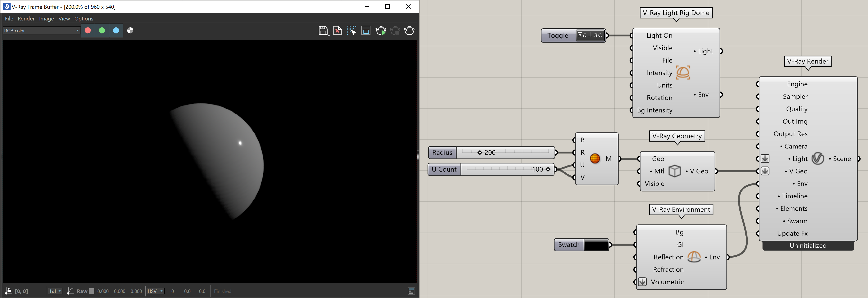The height and width of the screenshot is (298, 868).
Task: Click the down-arrow icon beside Light input
Action: point(765,159)
